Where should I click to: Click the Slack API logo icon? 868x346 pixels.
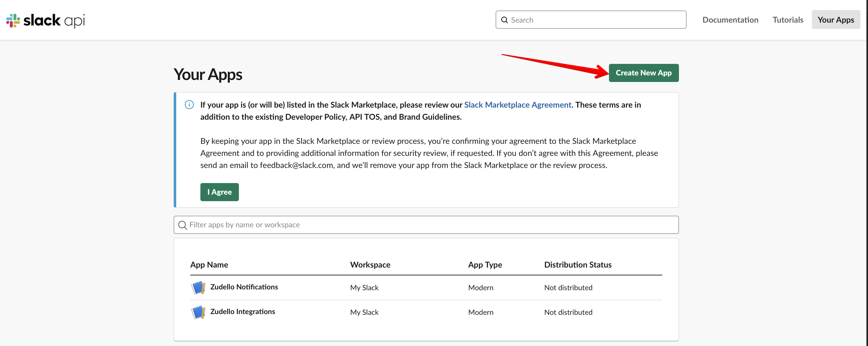(13, 20)
